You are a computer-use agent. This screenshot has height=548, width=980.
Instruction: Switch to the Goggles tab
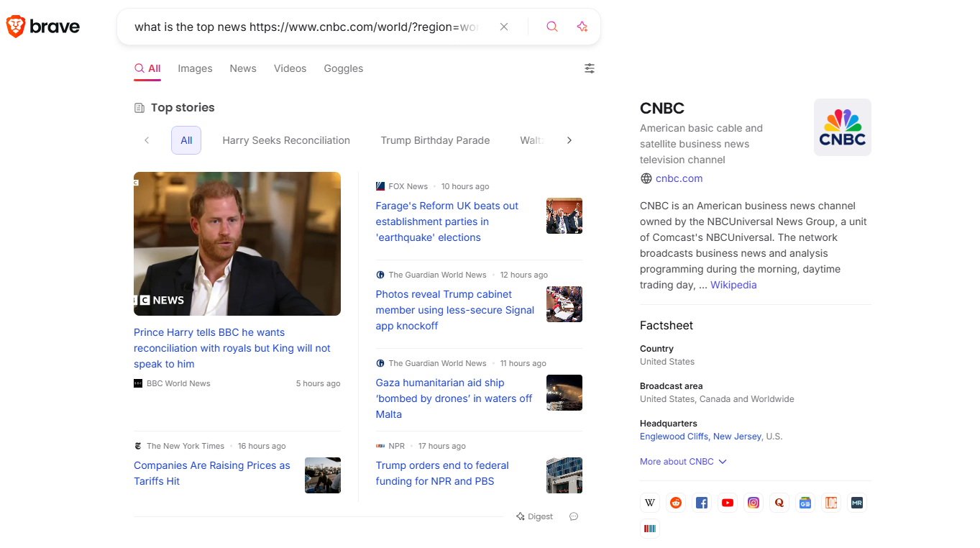tap(343, 68)
